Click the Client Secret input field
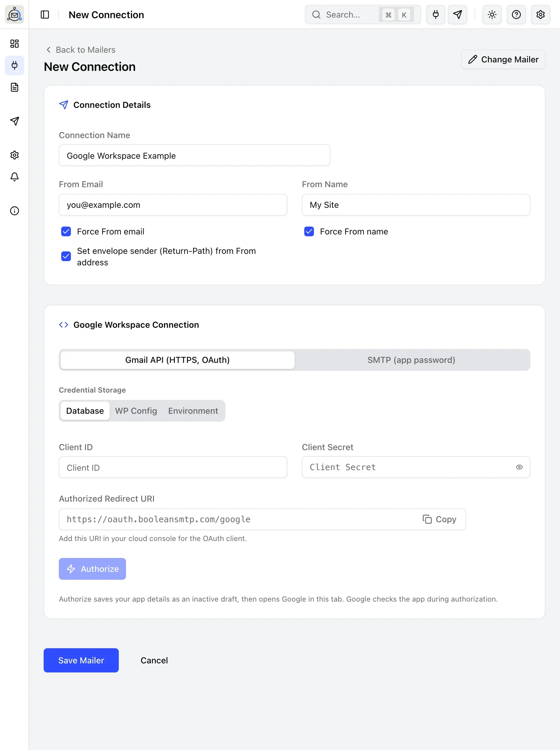 [x=415, y=467]
